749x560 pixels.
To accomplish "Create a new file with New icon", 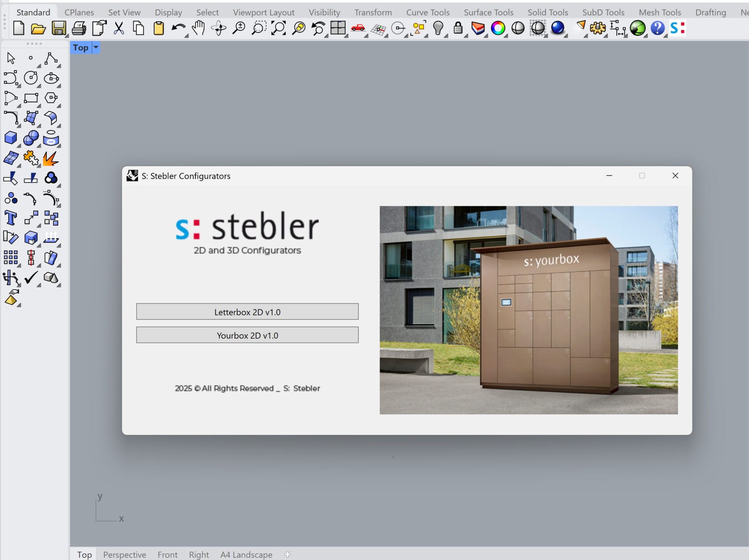I will click(18, 28).
